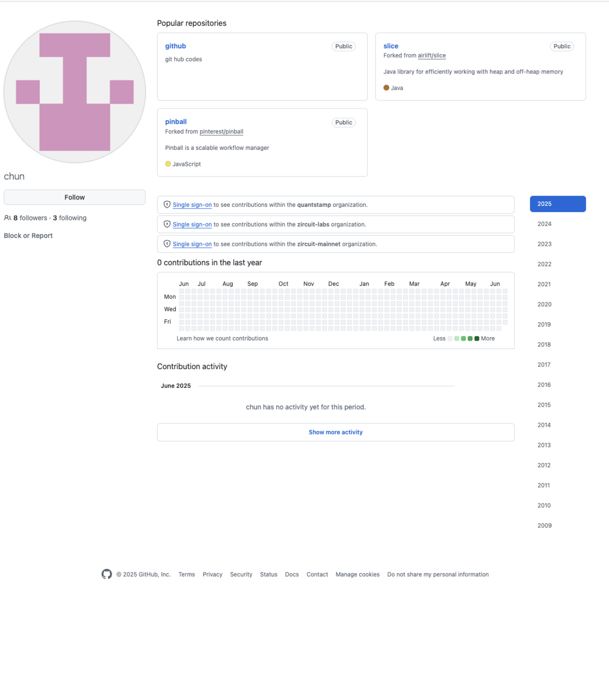Click Single sign-on for zircuit-labs
This screenshot has height=700, width=609.
coord(192,225)
